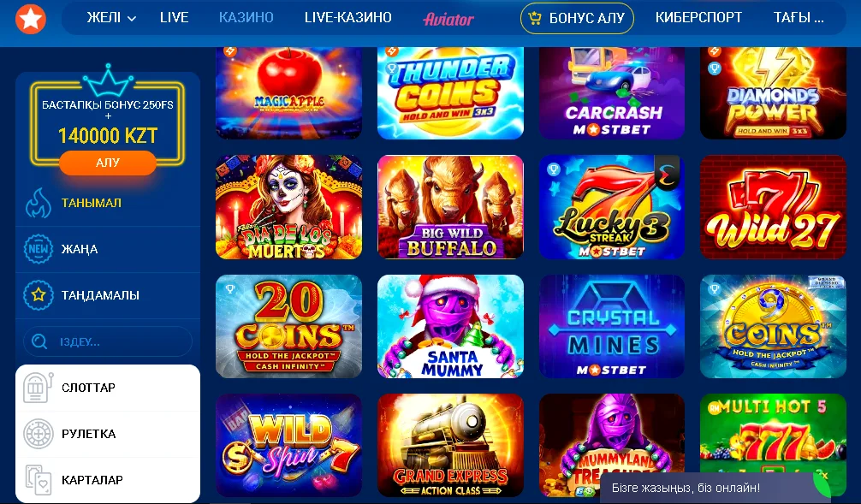Expand the ЖЕЛІ dropdown chevron
861x504 pixels.
point(132,19)
